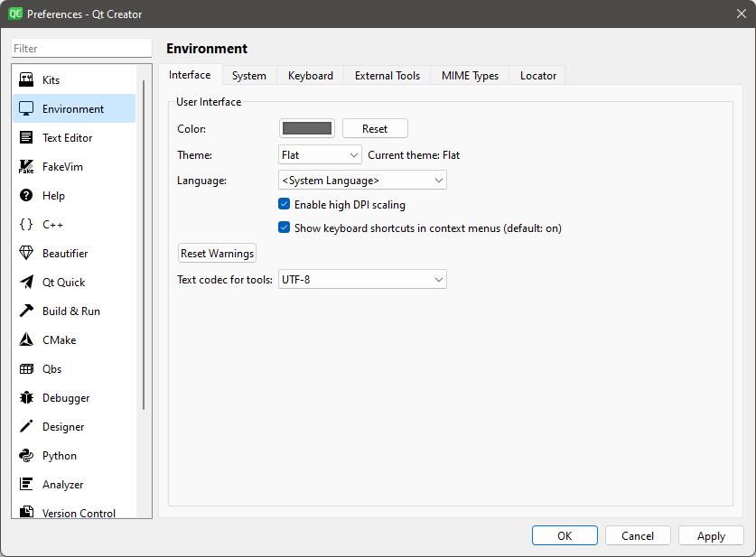Pick a new interface color swatch
Viewport: 756px width, 557px height.
pos(306,129)
